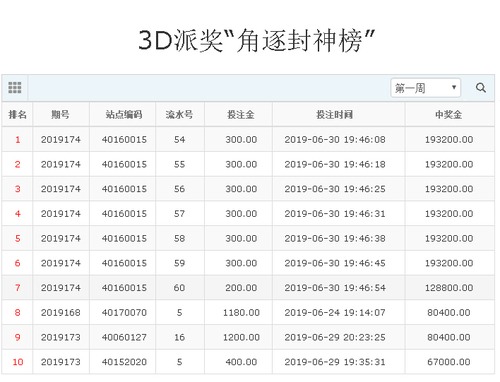Select rank 5 cell
This screenshot has width=500, height=382.
[x=17, y=238]
